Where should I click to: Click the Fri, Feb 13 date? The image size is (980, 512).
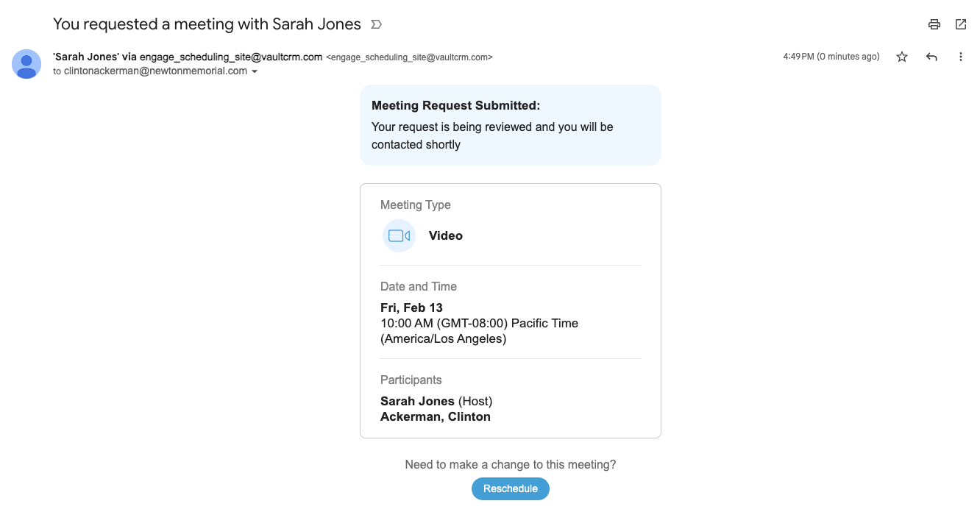[x=411, y=307]
